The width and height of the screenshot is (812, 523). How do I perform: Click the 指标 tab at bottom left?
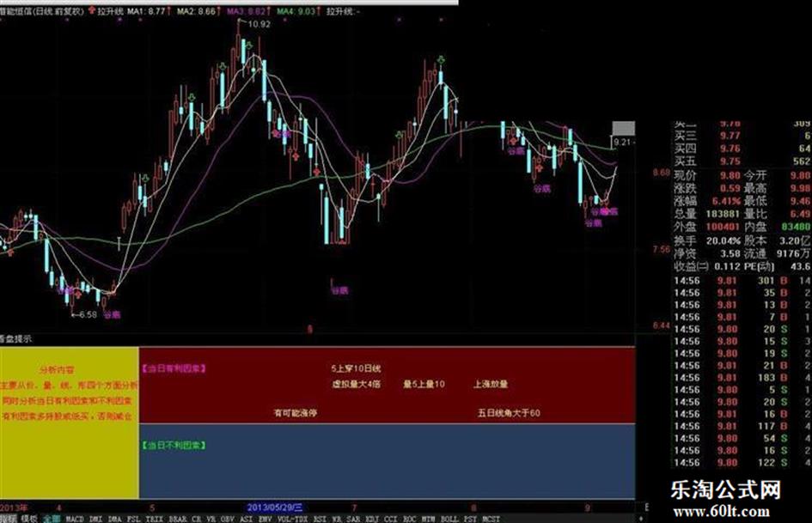pyautogui.click(x=9, y=519)
